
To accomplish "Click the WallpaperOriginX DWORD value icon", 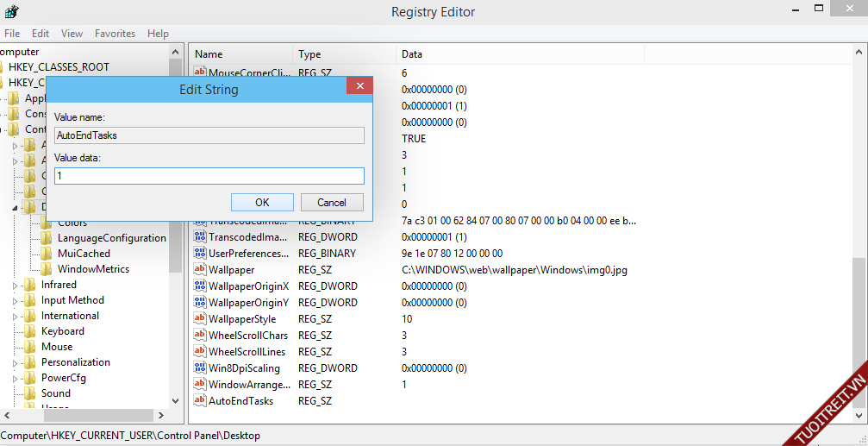I will point(200,286).
